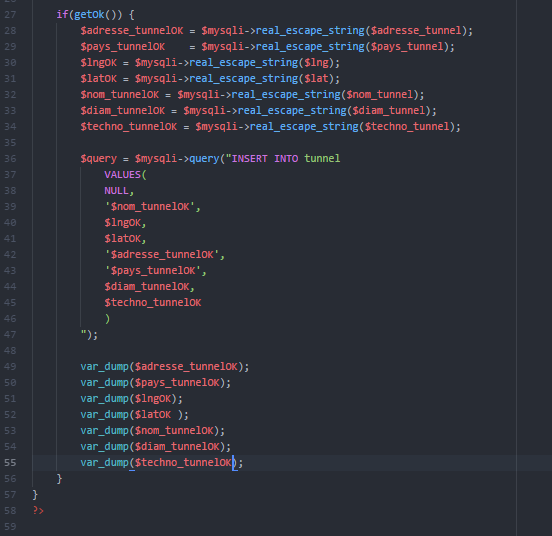This screenshot has width=552, height=536.
Task: Click $techno_tunnelOK inside var_dump on line 55
Action: click(183, 463)
